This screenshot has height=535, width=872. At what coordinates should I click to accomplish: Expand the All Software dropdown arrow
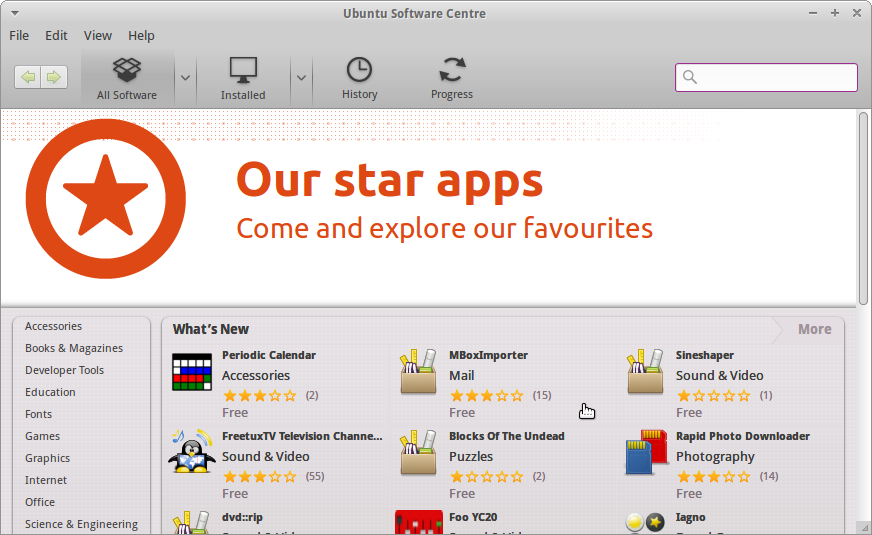pos(185,78)
